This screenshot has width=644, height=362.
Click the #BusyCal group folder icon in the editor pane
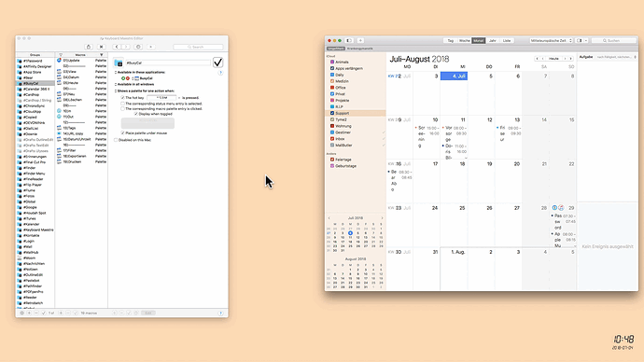[119, 63]
